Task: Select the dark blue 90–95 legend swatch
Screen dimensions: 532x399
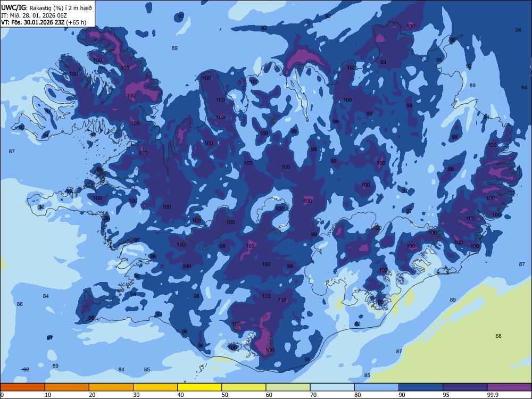Action: (421, 387)
